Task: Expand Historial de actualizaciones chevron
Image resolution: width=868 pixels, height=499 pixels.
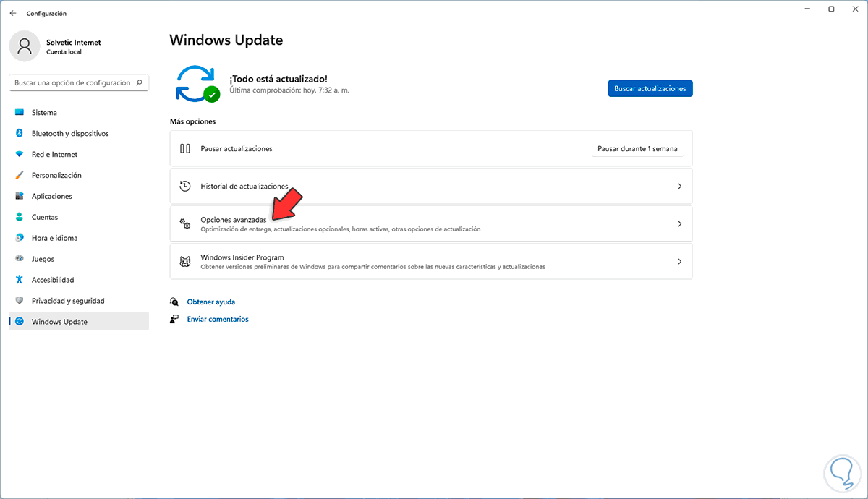Action: [x=679, y=186]
